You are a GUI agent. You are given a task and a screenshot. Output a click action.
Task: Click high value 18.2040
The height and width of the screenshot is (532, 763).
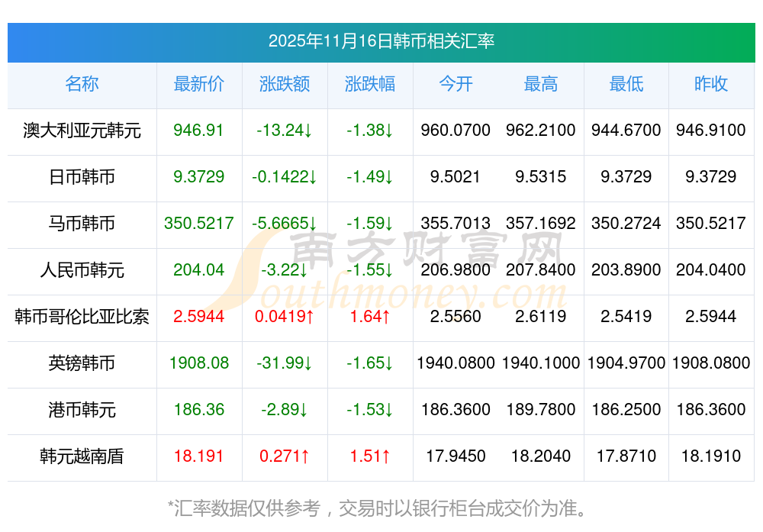coord(541,456)
